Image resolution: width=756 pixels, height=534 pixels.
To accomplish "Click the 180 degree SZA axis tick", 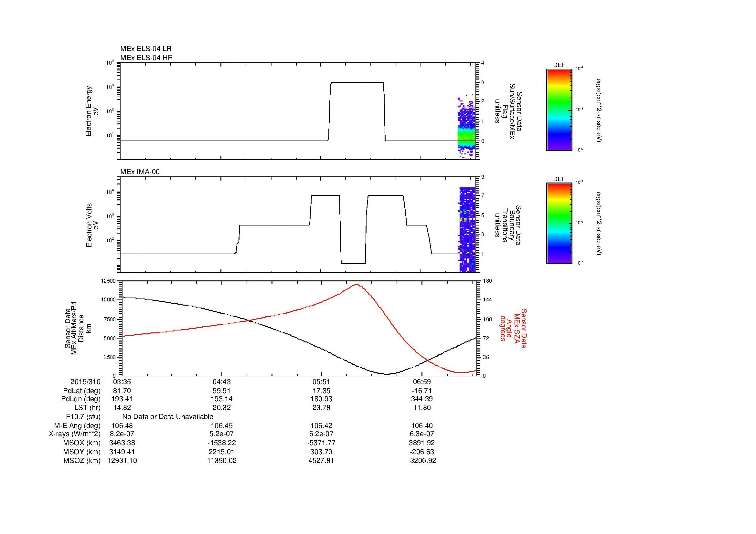I will pyautogui.click(x=487, y=281).
